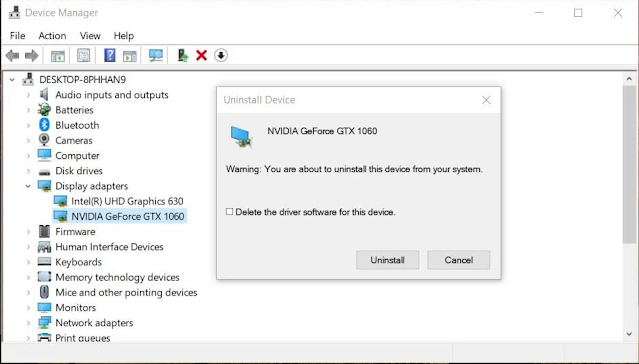Viewport: 639px width, 364px height.
Task: Select Mice and other pointing devices row
Action: pyautogui.click(x=126, y=292)
